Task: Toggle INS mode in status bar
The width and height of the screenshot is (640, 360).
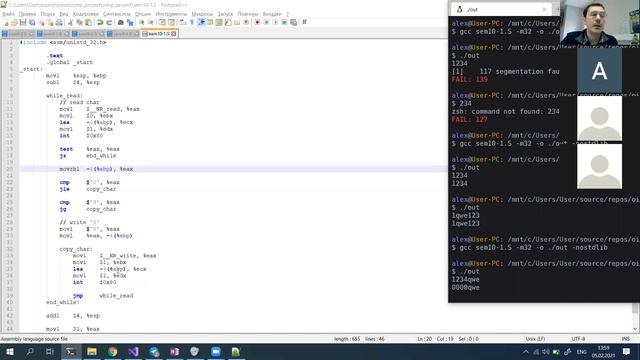Action: (625, 339)
